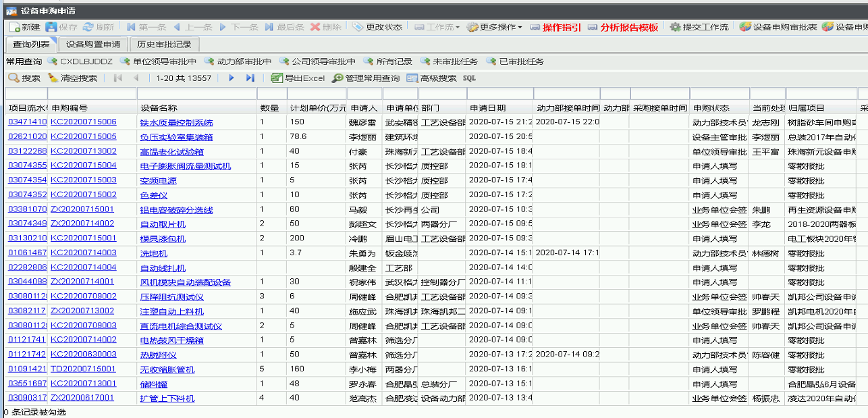The image size is (868, 418).
Task: Open the 工作流 dropdown menu
Action: coord(437,27)
